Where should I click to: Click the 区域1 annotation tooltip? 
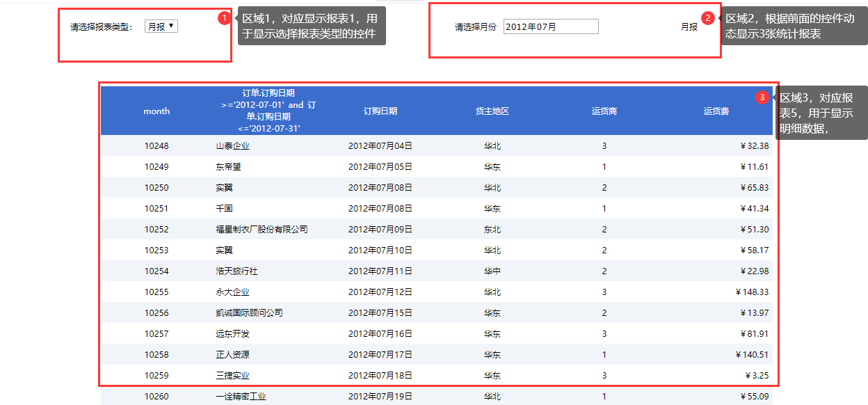point(311,26)
